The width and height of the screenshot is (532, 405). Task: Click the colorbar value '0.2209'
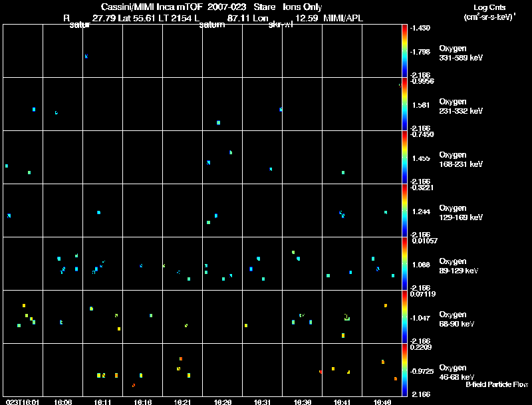[x=422, y=347]
